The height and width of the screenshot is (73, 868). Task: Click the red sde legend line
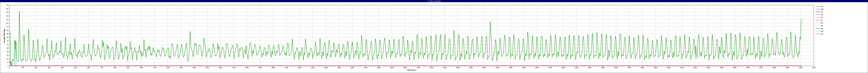(x=818, y=6)
